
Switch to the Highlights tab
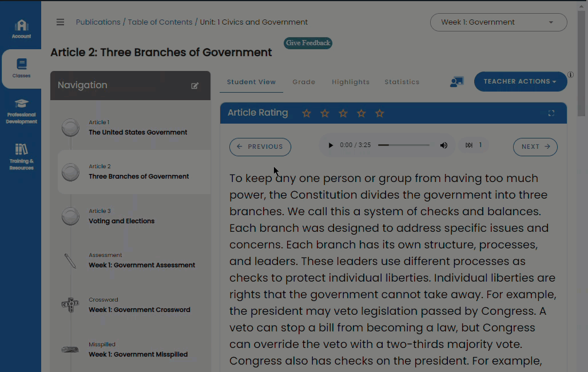coord(351,82)
